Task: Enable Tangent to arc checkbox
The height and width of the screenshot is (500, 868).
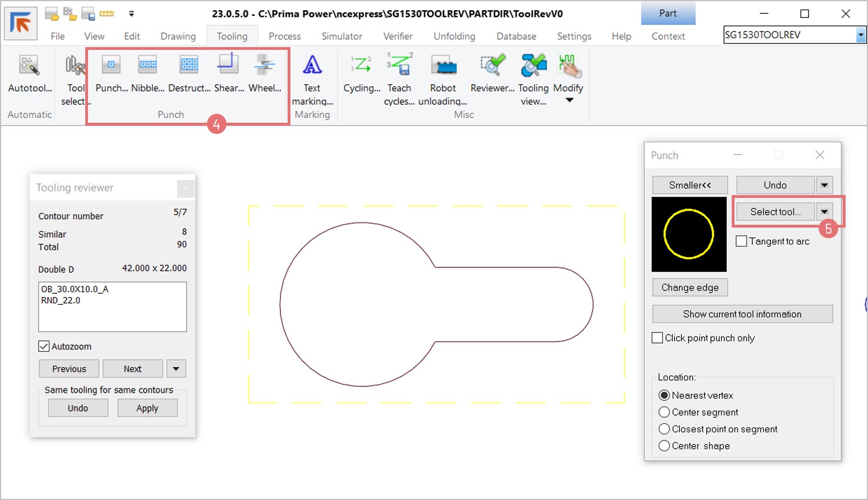Action: click(741, 241)
